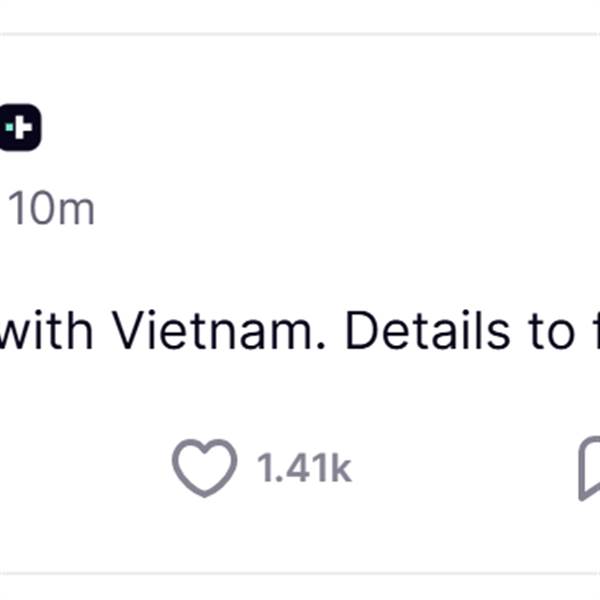The height and width of the screenshot is (600, 600).
Task: Click the 'm' in the 10m timestamp
Action: click(76, 211)
